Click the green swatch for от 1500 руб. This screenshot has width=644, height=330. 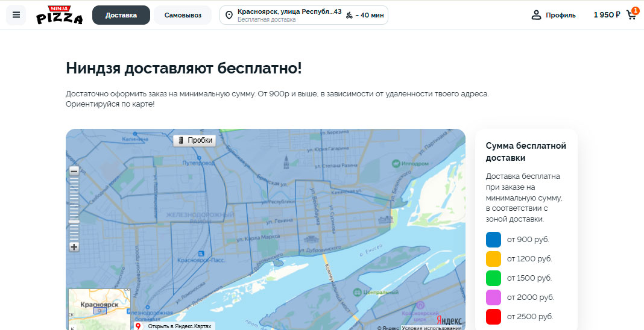pos(493,278)
